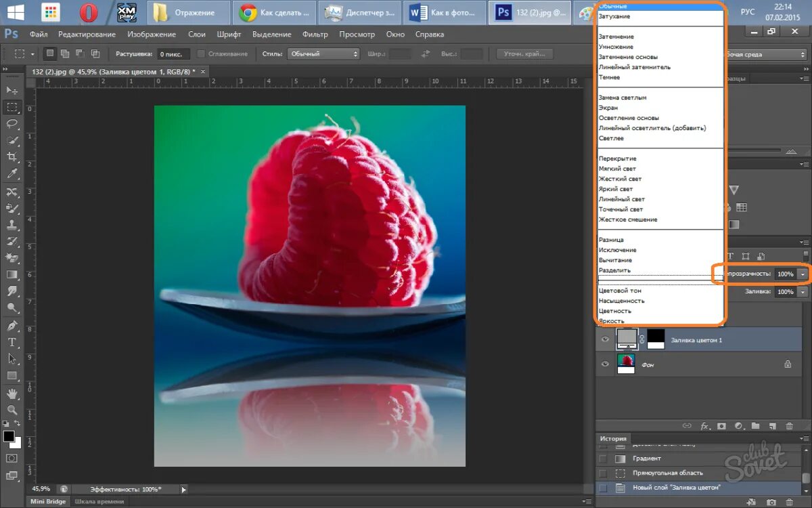Screen dimensions: 812x508
Task: Open Word document from taskbar
Action: point(445,12)
